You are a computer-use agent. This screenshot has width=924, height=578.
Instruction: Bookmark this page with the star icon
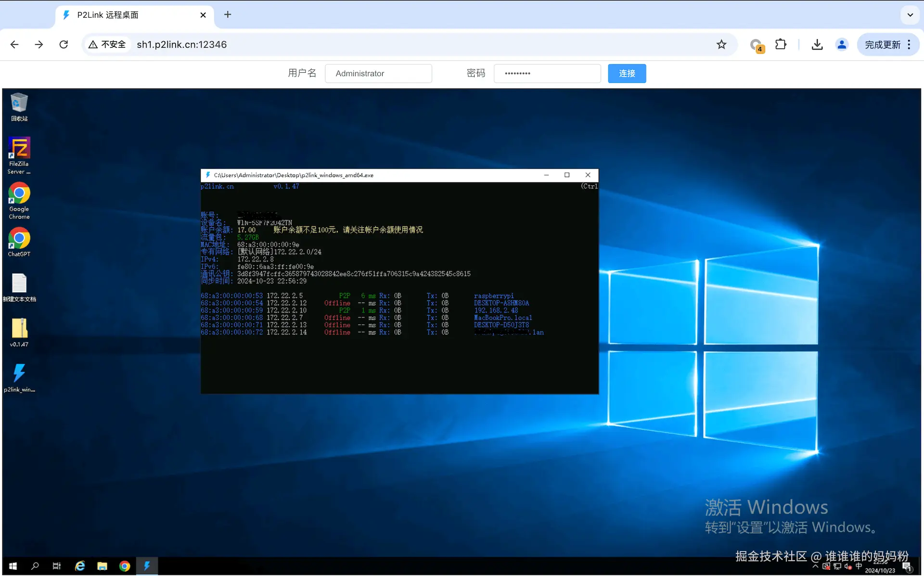721,45
